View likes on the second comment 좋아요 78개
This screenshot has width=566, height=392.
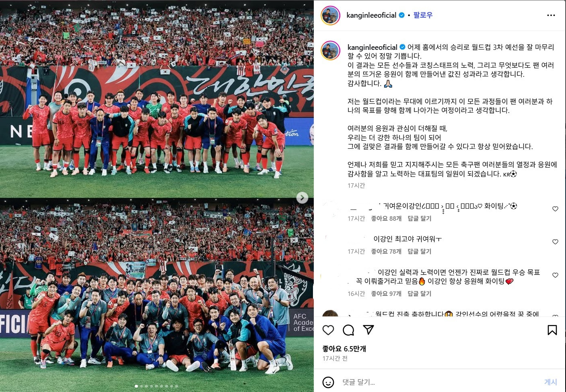(x=386, y=251)
